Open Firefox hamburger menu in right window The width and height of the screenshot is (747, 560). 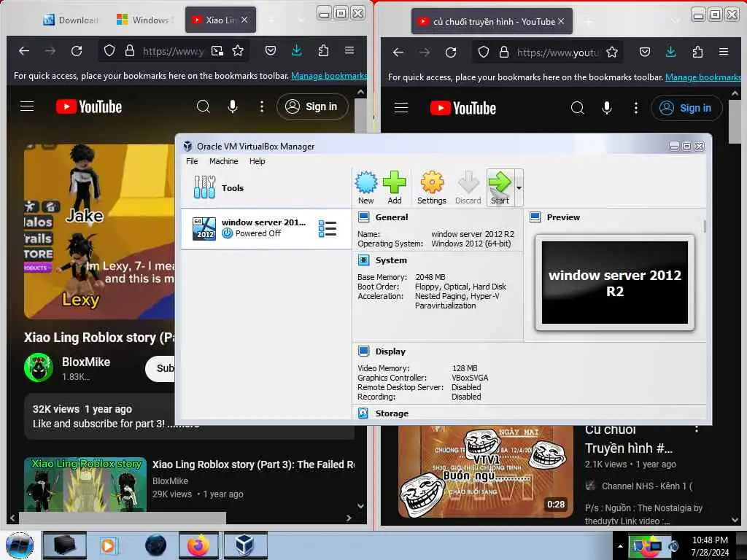coord(724,52)
